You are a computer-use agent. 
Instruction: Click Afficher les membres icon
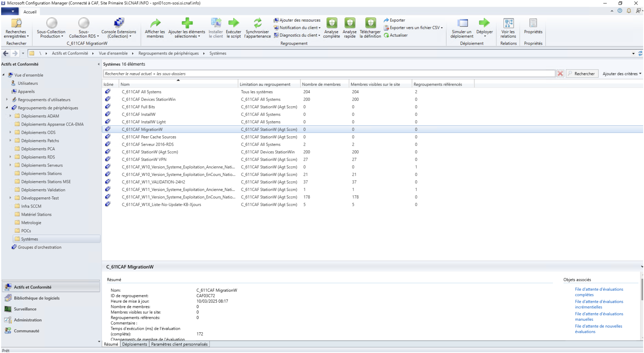click(x=155, y=23)
